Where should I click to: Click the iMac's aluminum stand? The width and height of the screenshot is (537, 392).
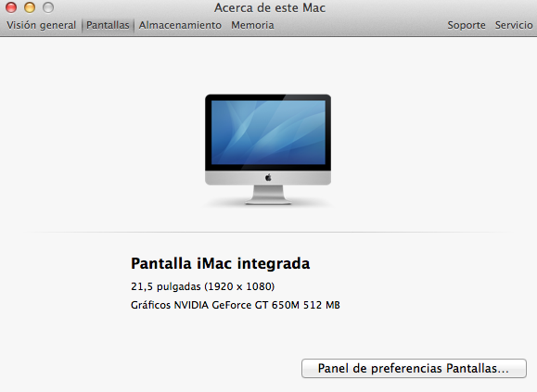tap(268, 195)
